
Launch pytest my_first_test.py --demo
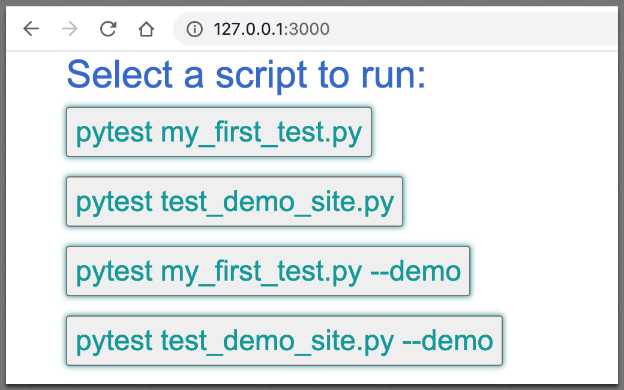pos(268,271)
